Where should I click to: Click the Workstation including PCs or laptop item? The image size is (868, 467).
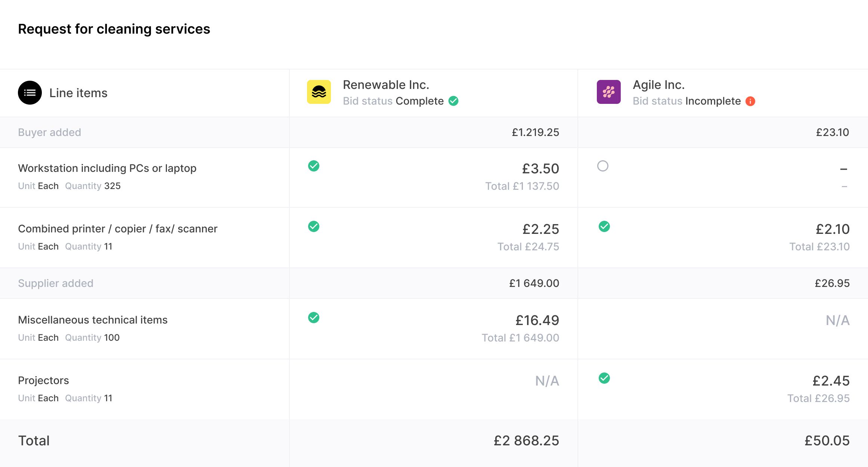click(x=107, y=168)
